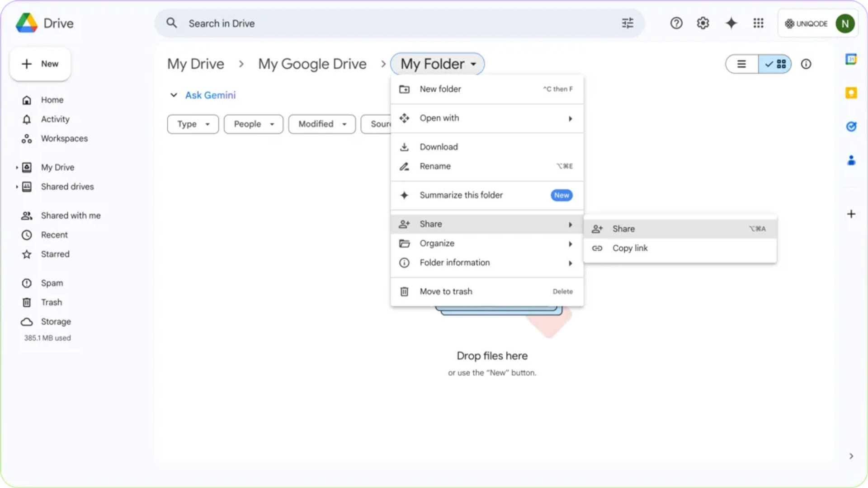Go to My Google Drive breadcrumb
The image size is (868, 488).
[312, 64]
